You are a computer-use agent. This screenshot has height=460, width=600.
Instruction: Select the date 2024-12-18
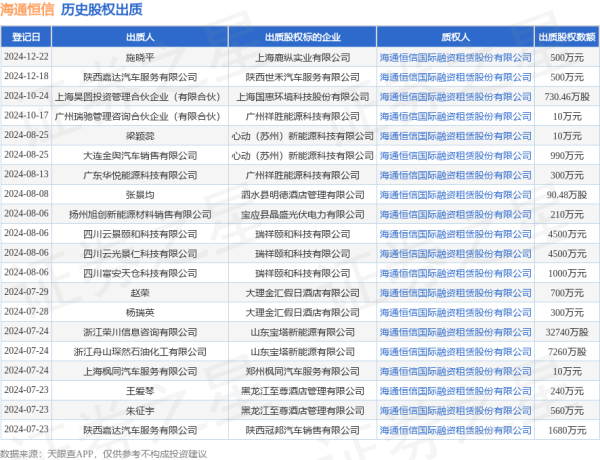[26, 76]
